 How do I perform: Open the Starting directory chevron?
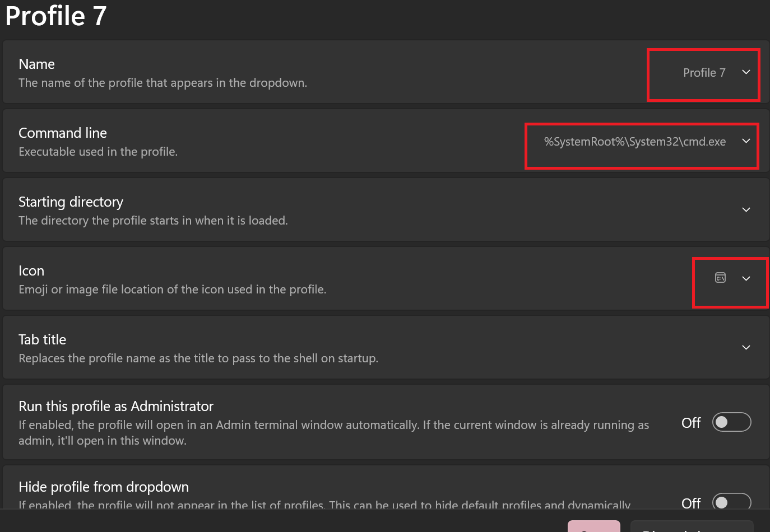tap(746, 210)
